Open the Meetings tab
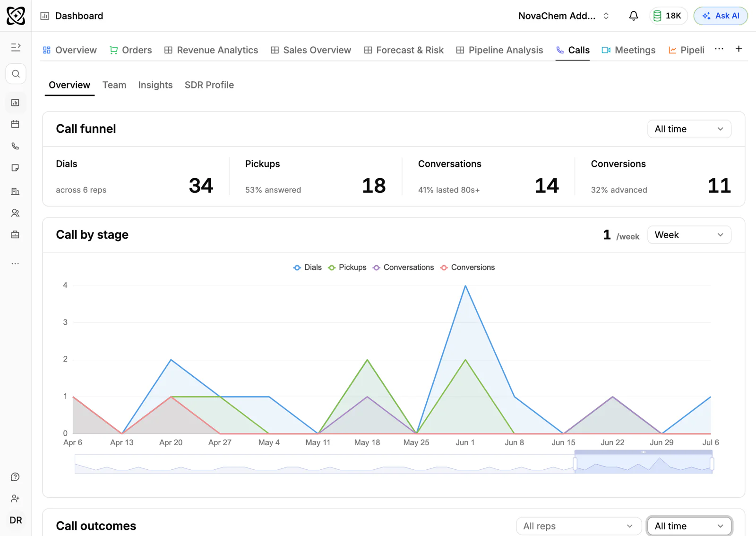Viewport: 756px width, 536px height. [628, 50]
